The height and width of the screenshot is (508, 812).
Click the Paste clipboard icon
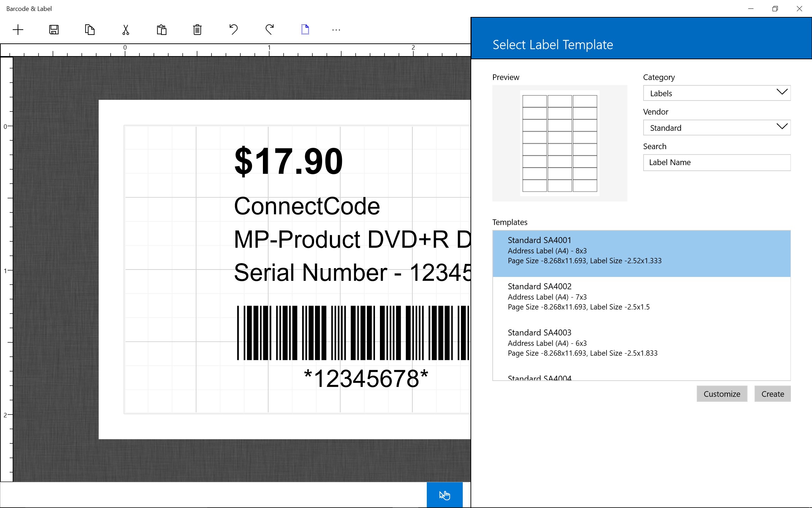click(x=162, y=30)
